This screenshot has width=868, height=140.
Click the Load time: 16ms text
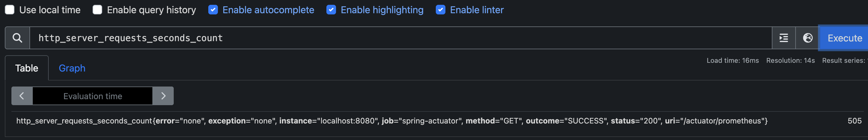pyautogui.click(x=732, y=61)
